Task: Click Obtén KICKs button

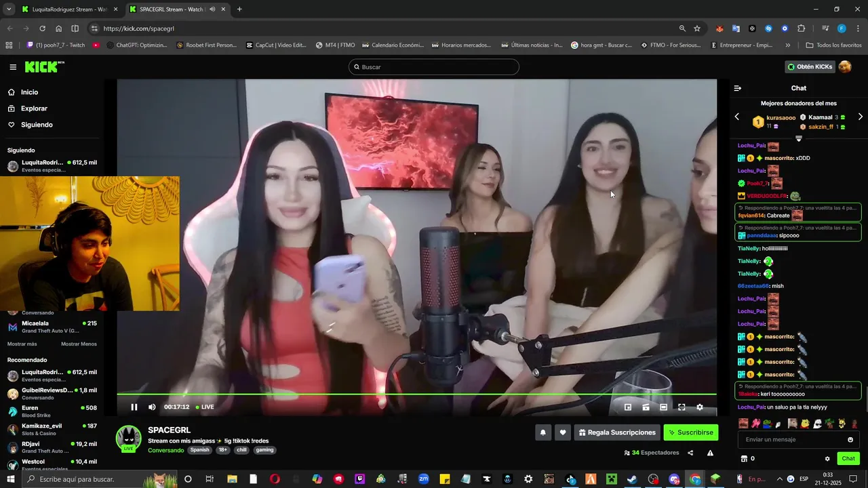Action: [810, 66]
